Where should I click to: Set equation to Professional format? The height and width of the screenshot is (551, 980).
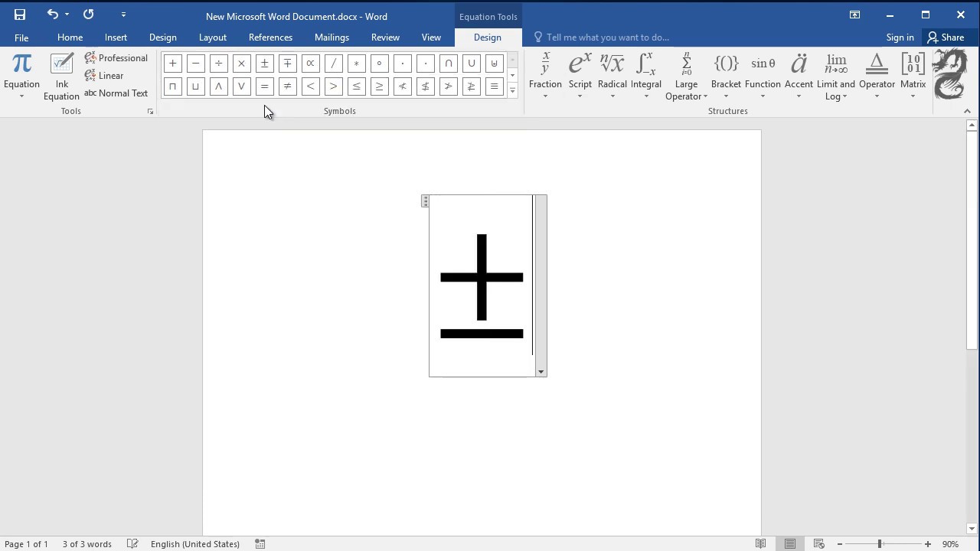[116, 58]
